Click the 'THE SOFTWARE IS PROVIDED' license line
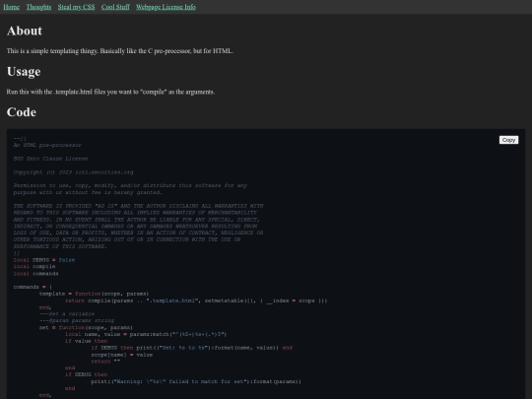The height and width of the screenshot is (399, 532). click(x=138, y=206)
